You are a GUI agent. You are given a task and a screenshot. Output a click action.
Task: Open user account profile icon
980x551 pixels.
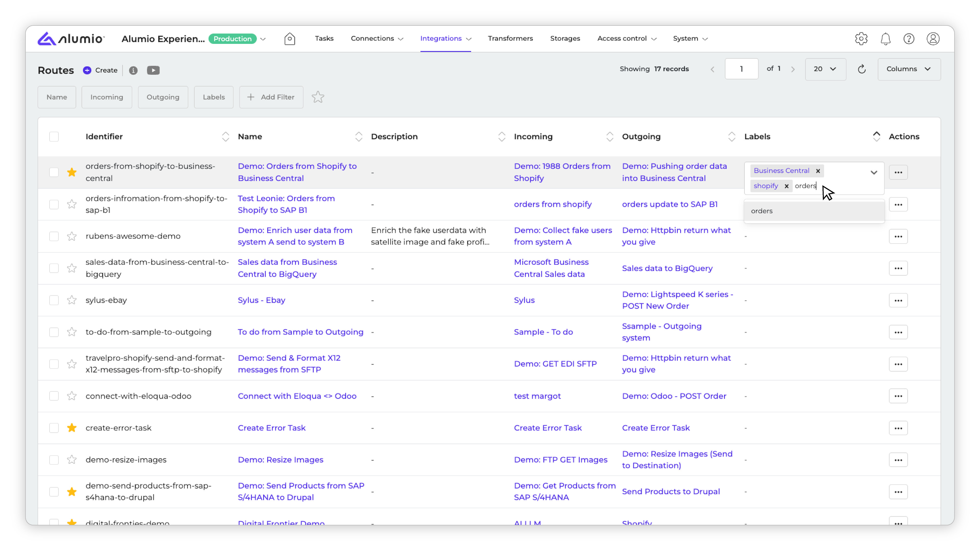tap(933, 39)
